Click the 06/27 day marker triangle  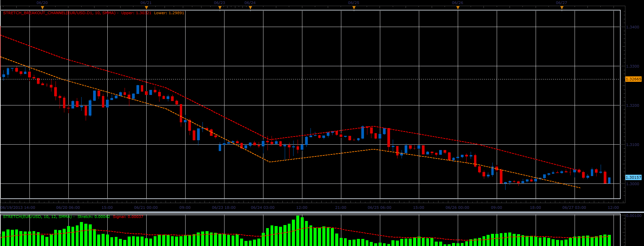coord(562,7)
